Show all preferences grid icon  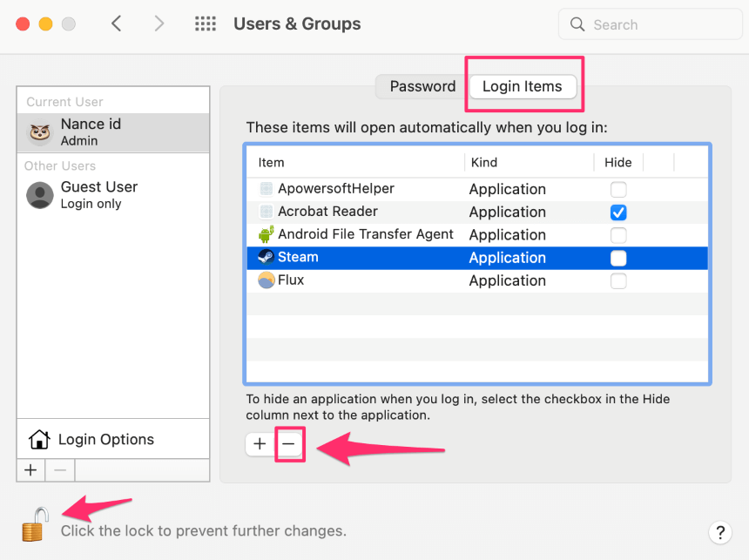(205, 24)
